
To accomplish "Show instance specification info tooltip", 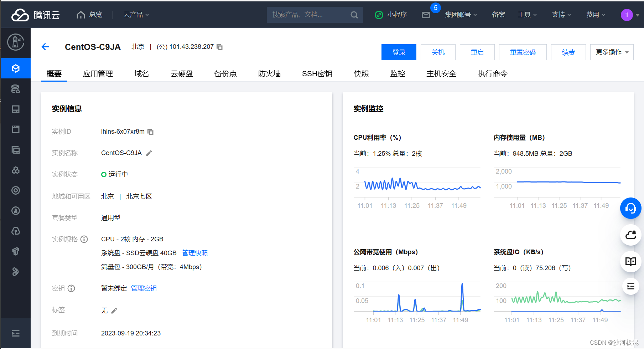I will 84,239.
